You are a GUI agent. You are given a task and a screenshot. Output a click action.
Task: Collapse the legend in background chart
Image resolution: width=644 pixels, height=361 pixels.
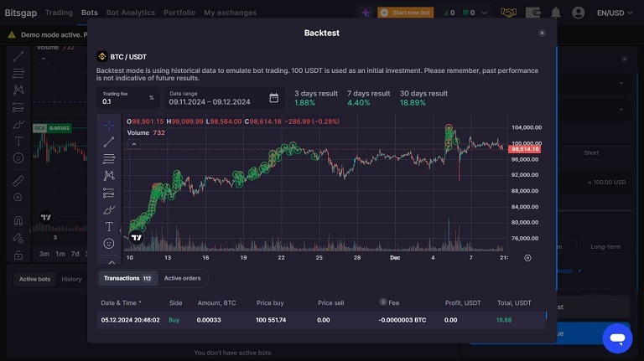point(44,59)
